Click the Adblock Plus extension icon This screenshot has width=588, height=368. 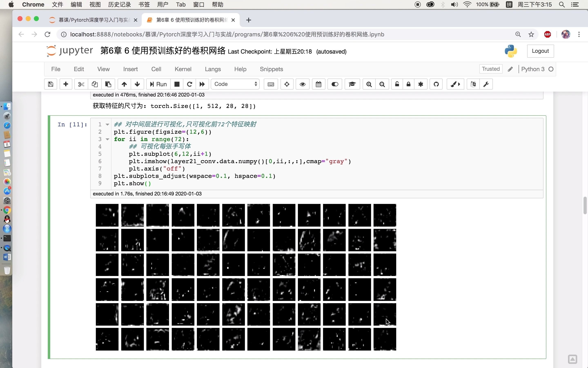547,34
